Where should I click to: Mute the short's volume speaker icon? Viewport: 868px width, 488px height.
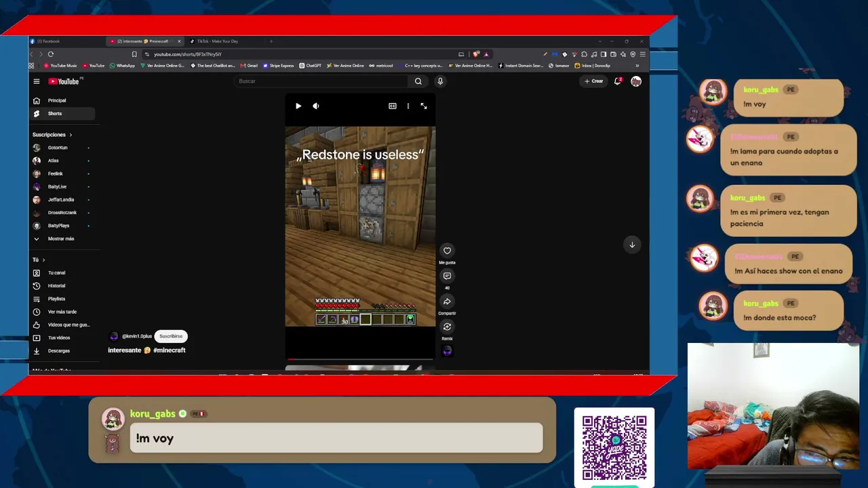(x=316, y=106)
